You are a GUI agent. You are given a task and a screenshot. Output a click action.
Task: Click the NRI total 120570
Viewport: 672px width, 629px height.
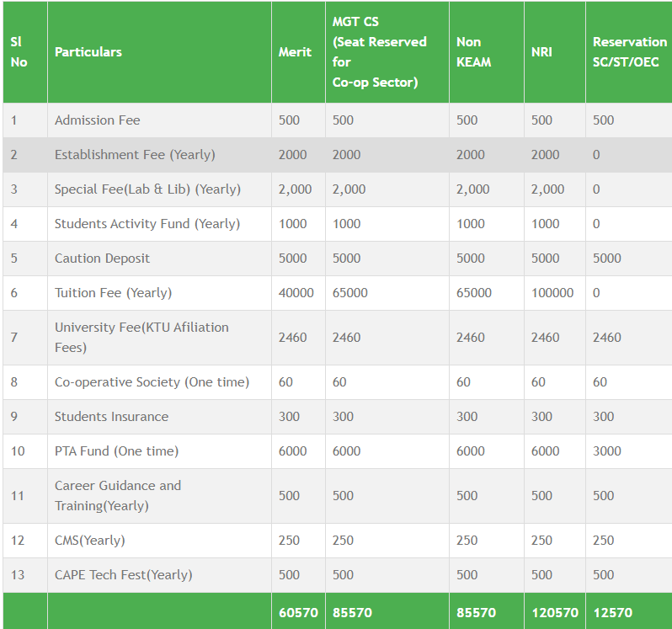click(x=555, y=612)
